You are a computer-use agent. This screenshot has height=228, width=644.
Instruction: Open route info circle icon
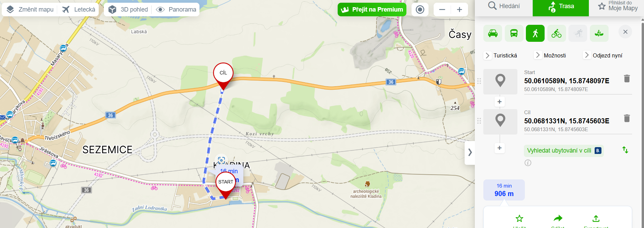coord(528,163)
